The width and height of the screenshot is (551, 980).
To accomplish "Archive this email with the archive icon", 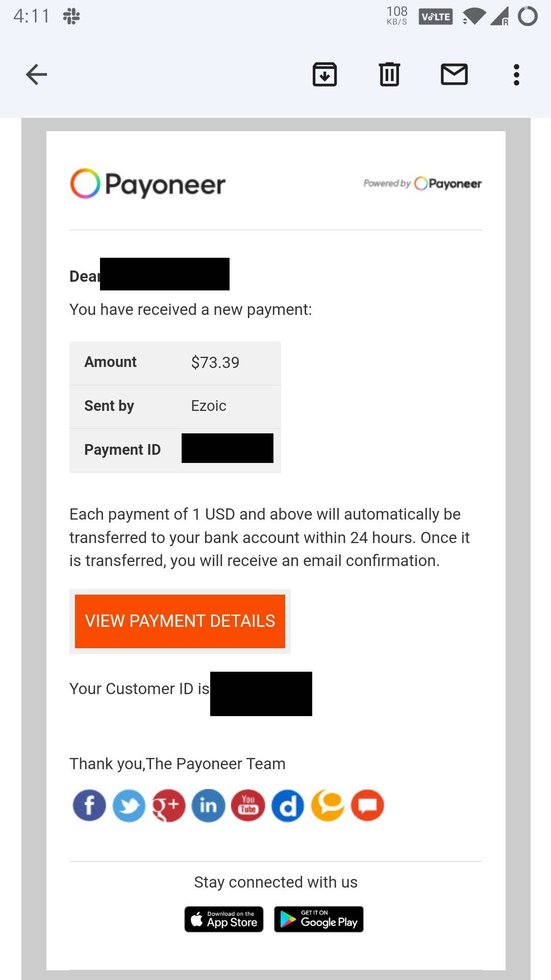I will (324, 75).
